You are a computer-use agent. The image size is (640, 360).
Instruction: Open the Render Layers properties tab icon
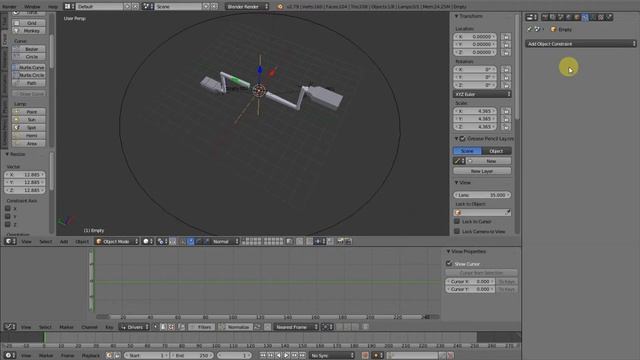pyautogui.click(x=552, y=17)
